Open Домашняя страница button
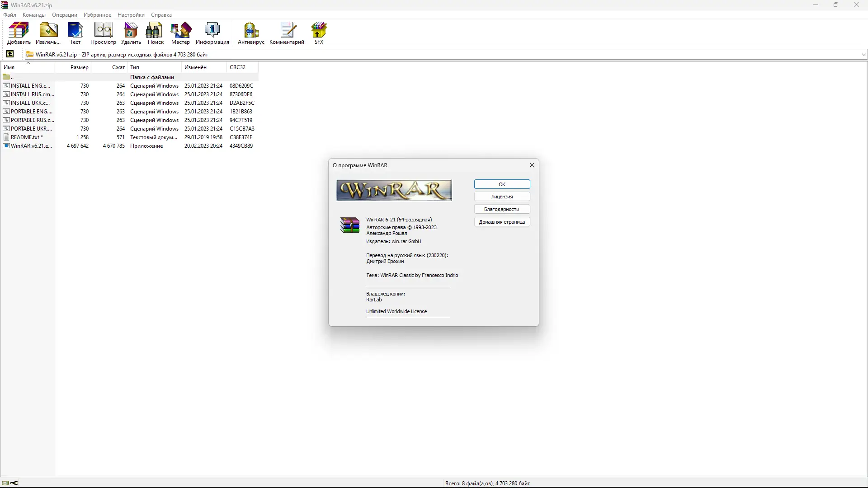Screen dimensions: 868x488 502,222
